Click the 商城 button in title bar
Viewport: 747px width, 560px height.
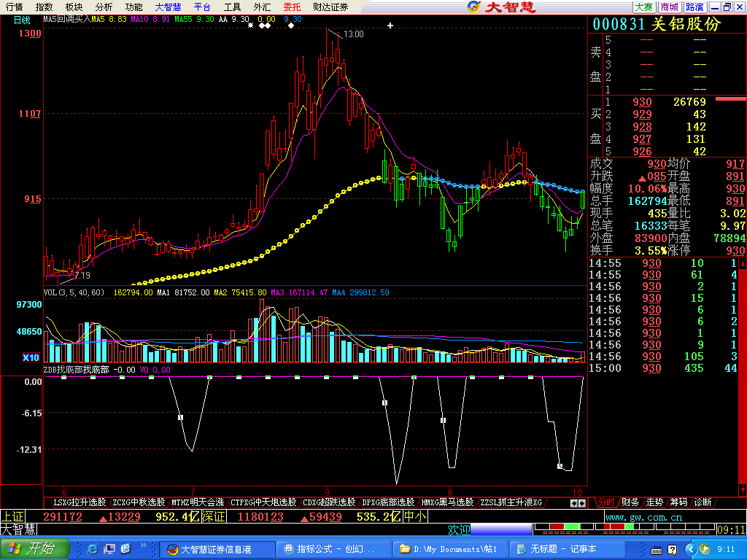670,7
